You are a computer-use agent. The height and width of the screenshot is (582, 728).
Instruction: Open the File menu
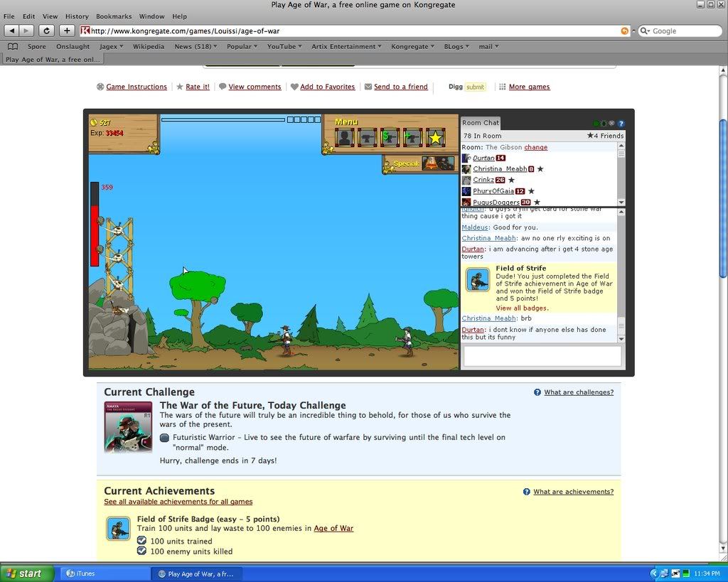[9, 16]
